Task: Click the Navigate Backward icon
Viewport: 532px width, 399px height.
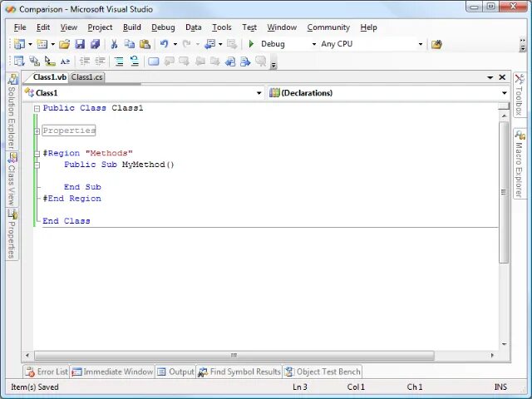Action: coord(210,44)
